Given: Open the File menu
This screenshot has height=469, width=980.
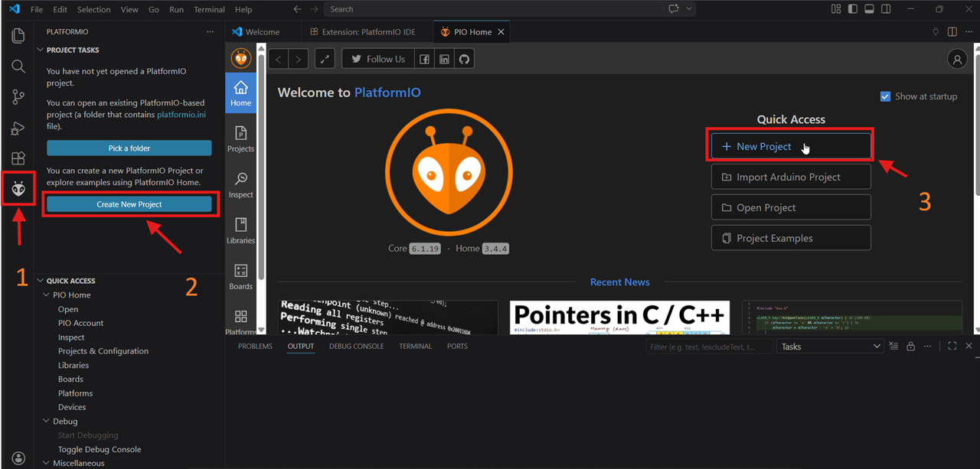Looking at the screenshot, I should (37, 9).
